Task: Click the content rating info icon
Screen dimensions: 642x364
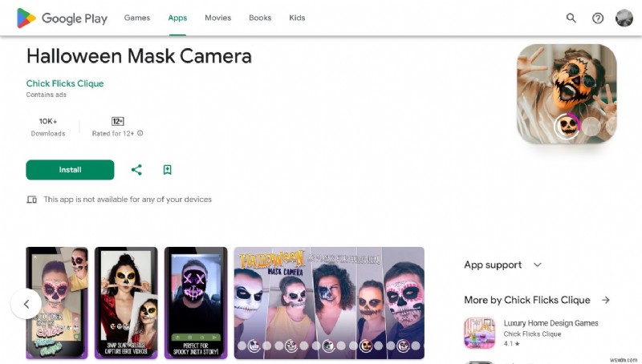Action: coord(140,133)
